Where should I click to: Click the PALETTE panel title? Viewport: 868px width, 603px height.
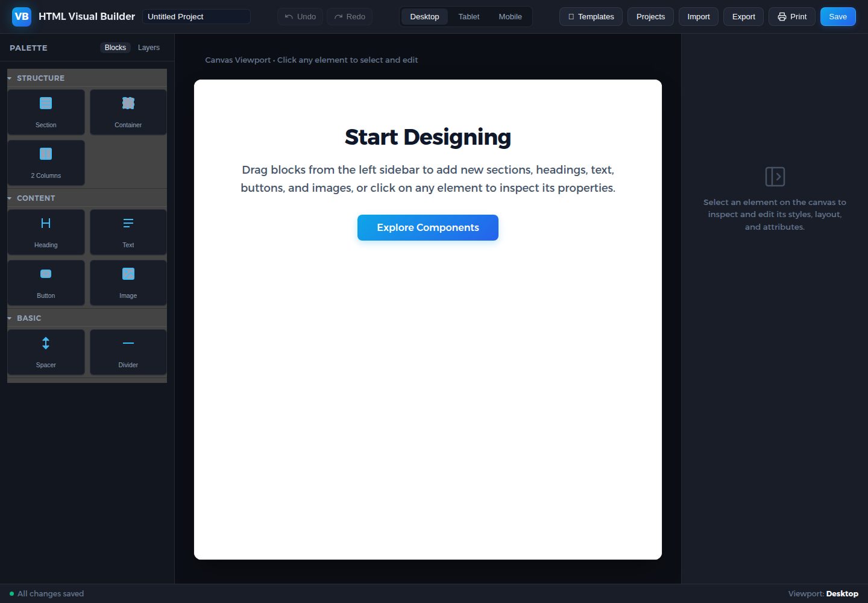pos(28,48)
